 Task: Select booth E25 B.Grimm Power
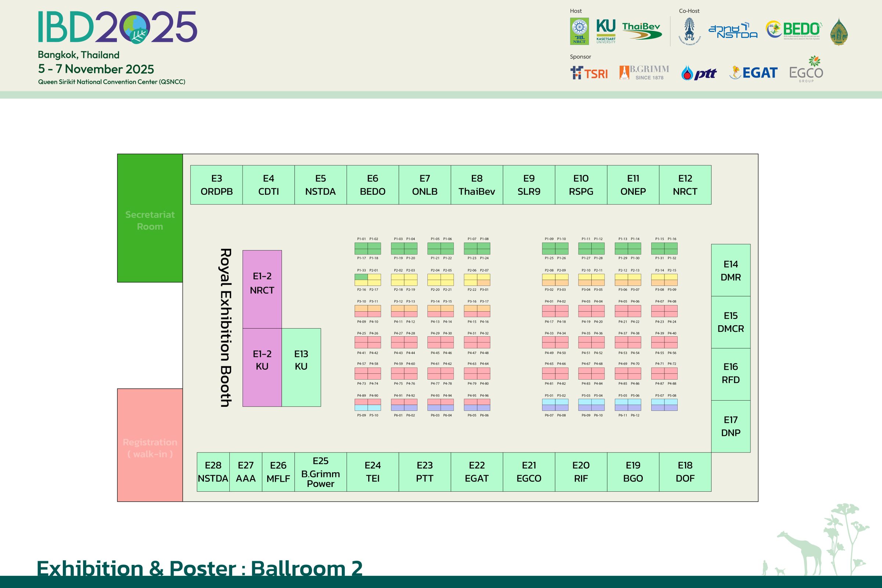pyautogui.click(x=320, y=472)
